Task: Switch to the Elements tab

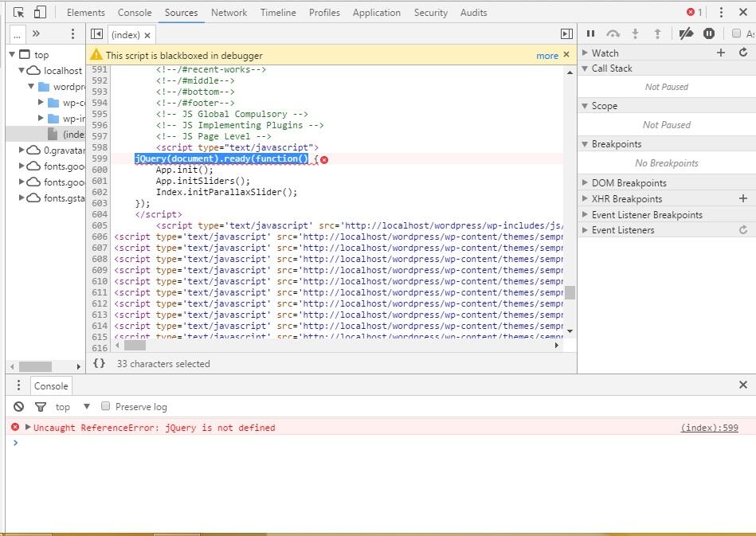Action: [86, 13]
